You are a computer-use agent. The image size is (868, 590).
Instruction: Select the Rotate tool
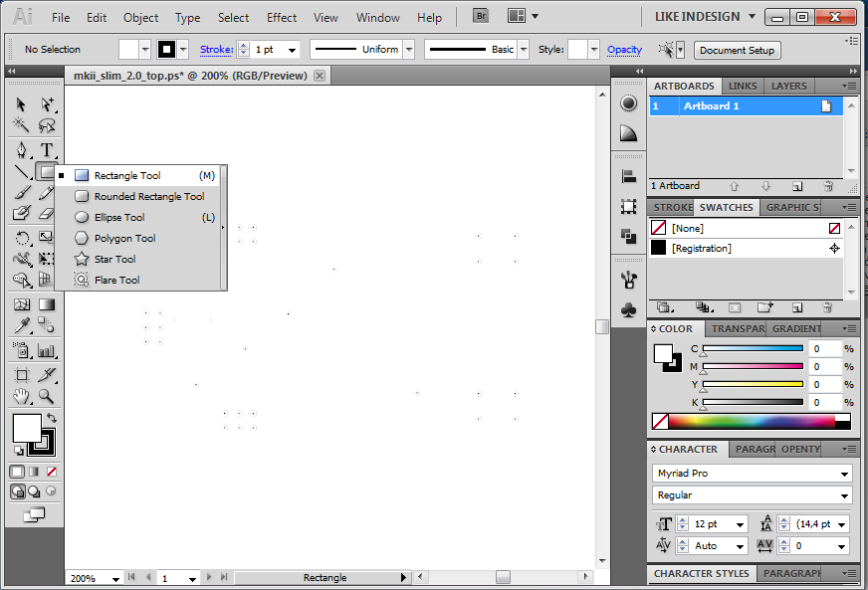(21, 238)
